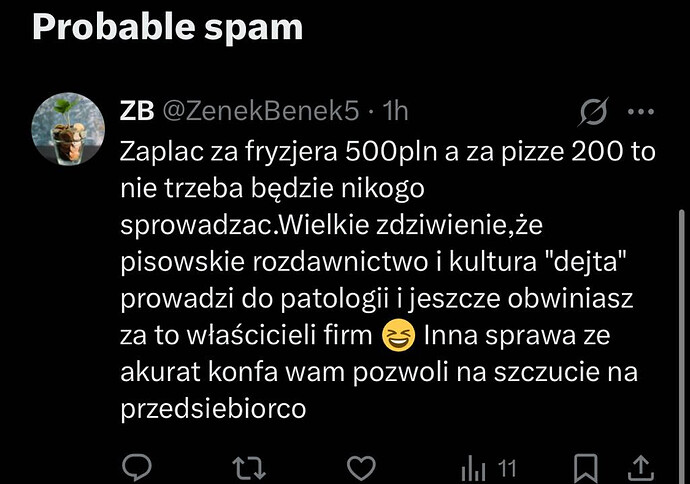Click the laughing emoji in the tweet

click(398, 335)
